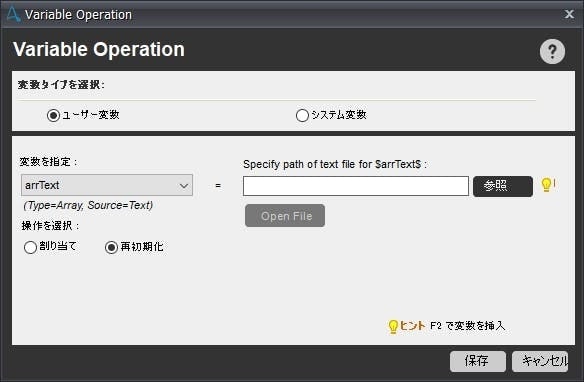This screenshot has width=584, height=382.
Task: Click the 保存 save button
Action: 478,361
